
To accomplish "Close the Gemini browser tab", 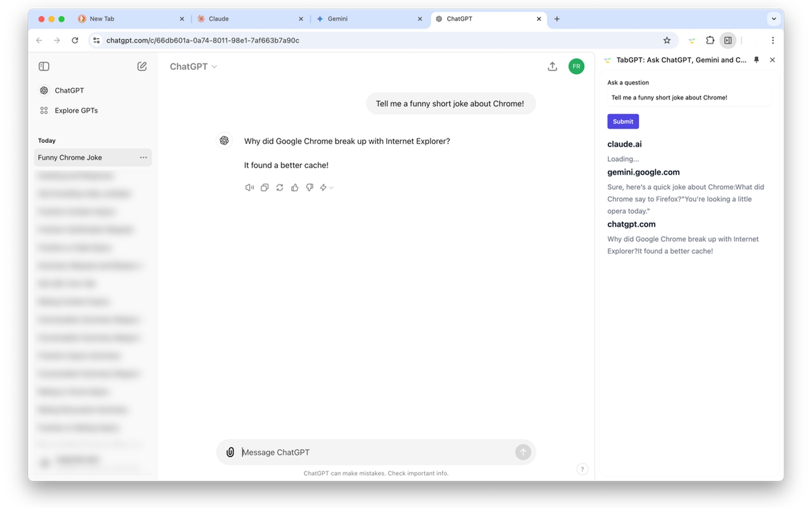I will [x=420, y=19].
